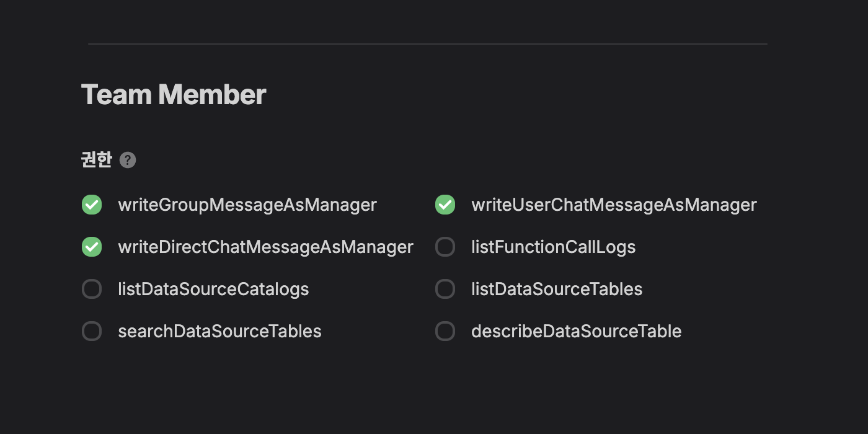Click the writeGroupMessageAsManager label text
The height and width of the screenshot is (434, 868).
247,205
